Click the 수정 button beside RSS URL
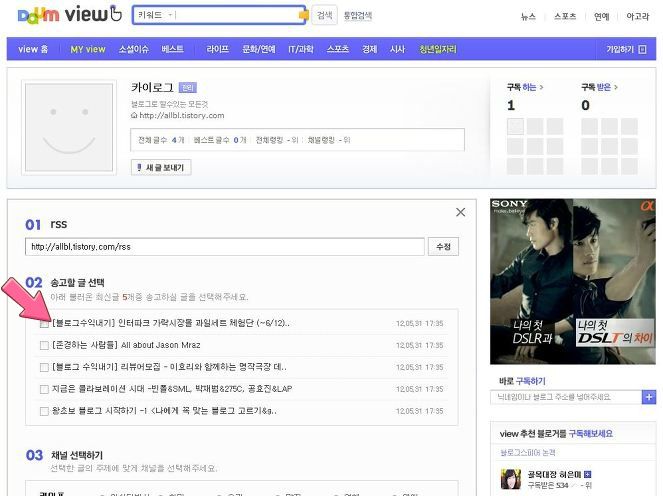This screenshot has height=496, width=663. pos(443,247)
